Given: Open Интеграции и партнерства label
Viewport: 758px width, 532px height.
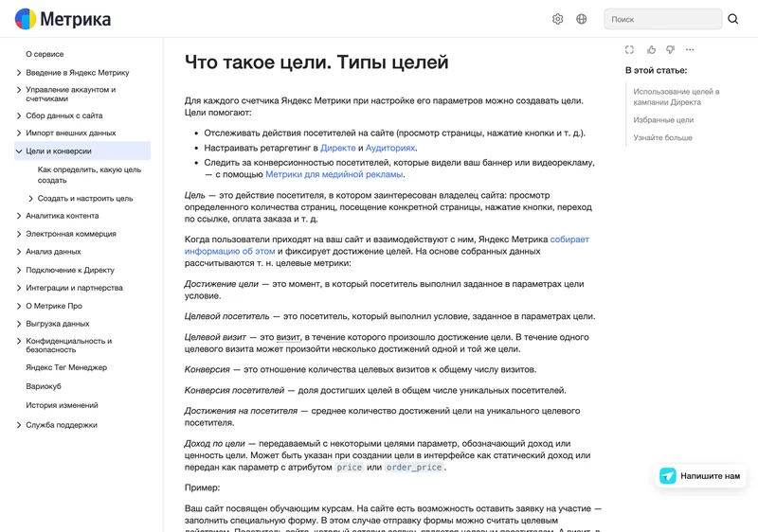Looking at the screenshot, I should [x=75, y=288].
